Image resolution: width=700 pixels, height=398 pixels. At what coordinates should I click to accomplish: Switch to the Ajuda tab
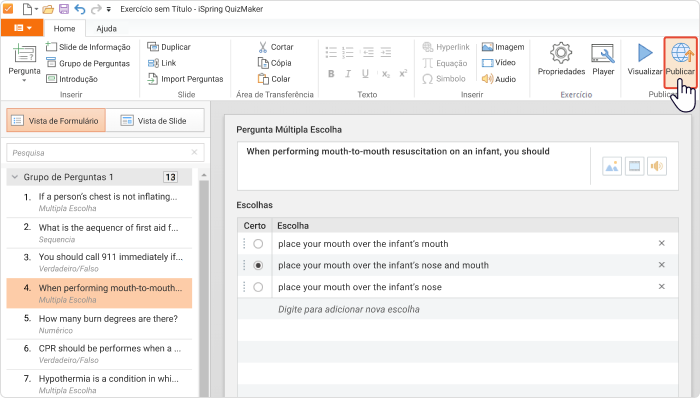click(106, 29)
